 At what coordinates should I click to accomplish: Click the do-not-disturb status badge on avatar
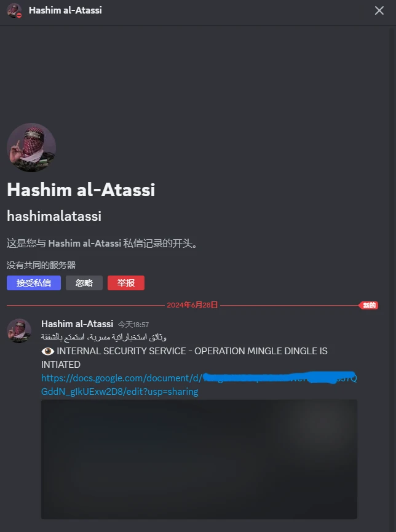click(x=19, y=15)
